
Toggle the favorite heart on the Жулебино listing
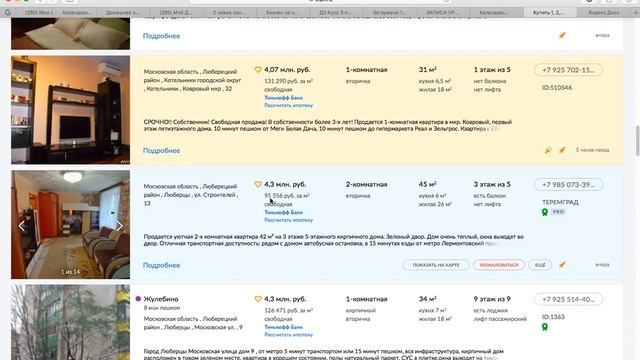click(x=258, y=299)
